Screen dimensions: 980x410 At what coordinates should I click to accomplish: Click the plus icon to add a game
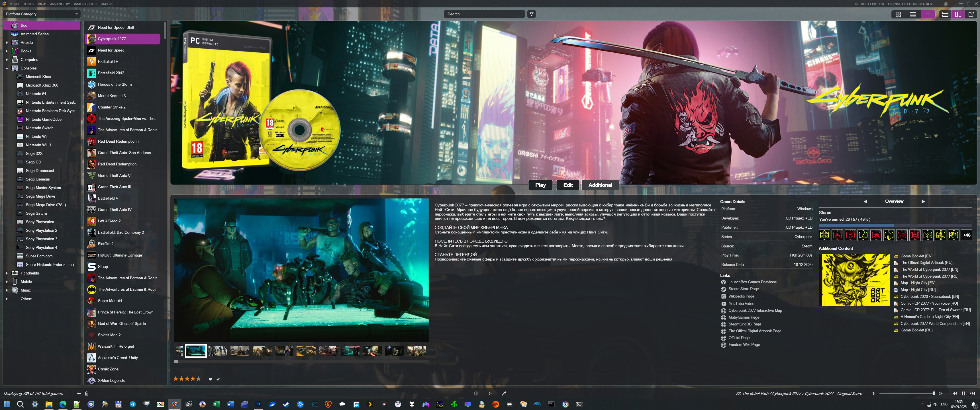point(78,393)
